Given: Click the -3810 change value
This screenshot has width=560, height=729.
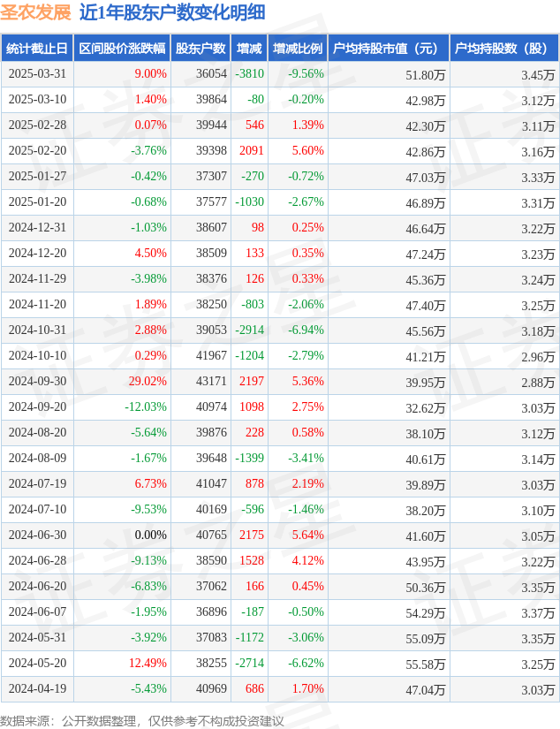Looking at the screenshot, I should coord(249,74).
